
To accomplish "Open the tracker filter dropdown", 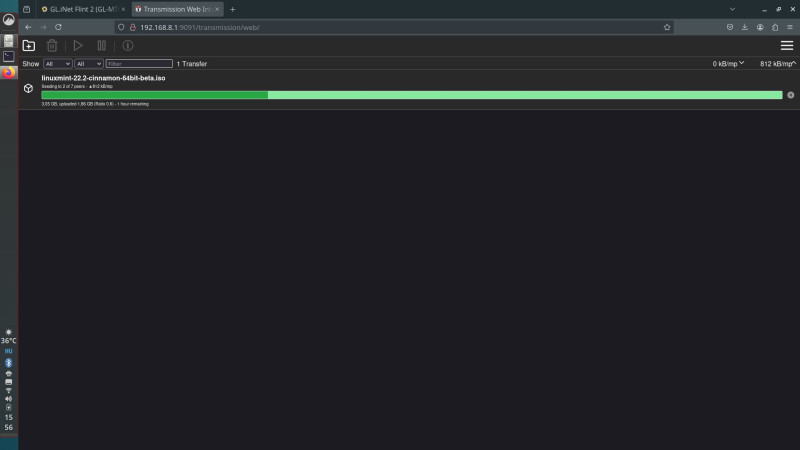I will (88, 64).
